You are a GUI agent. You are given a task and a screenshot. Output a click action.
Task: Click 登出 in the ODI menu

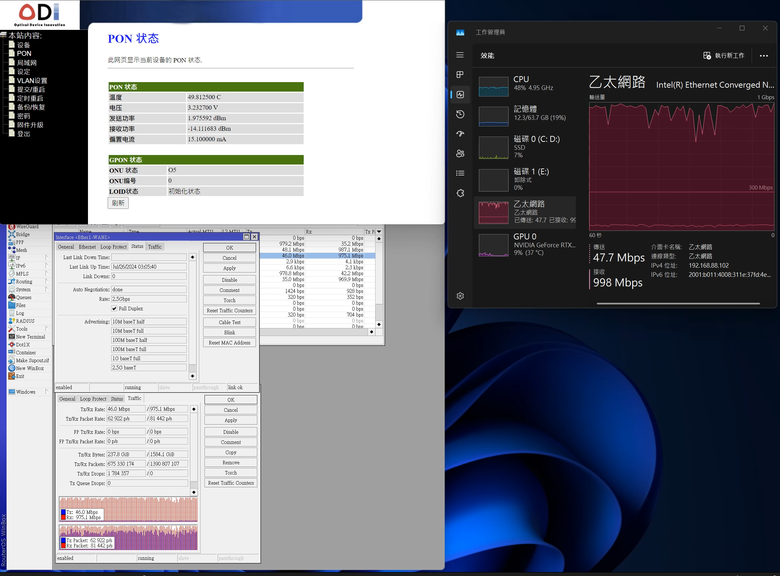click(x=23, y=134)
